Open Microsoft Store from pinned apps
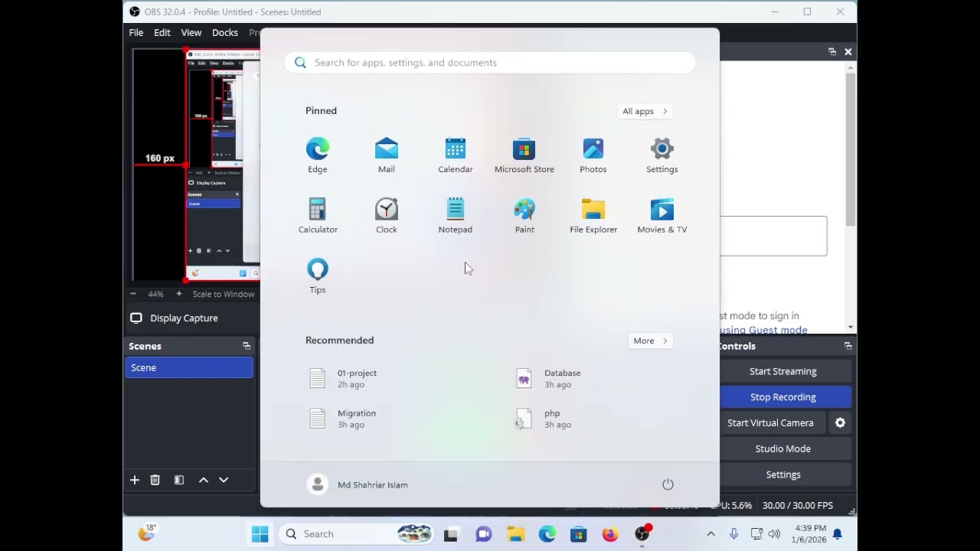This screenshot has height=551, width=980. (524, 155)
